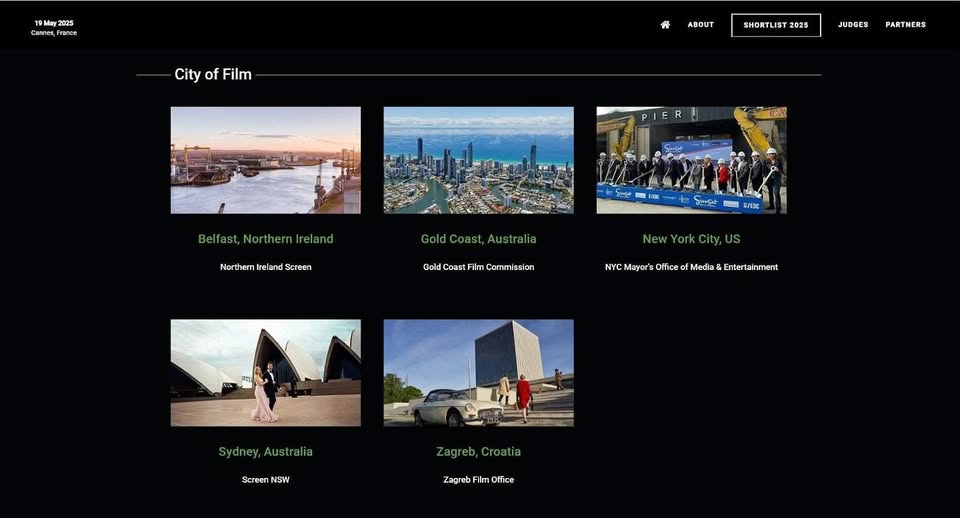960x518 pixels.
Task: Click the Zagreb Film Office text
Action: click(x=478, y=480)
